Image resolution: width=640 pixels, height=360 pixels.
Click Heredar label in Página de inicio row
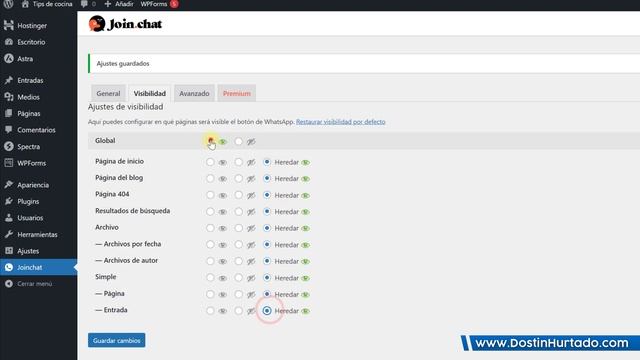click(x=287, y=162)
